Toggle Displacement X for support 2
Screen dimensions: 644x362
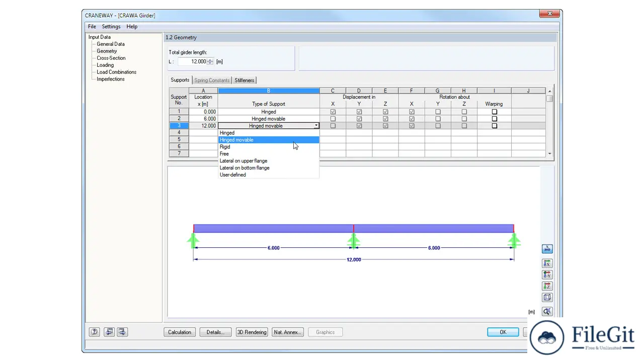click(x=333, y=119)
